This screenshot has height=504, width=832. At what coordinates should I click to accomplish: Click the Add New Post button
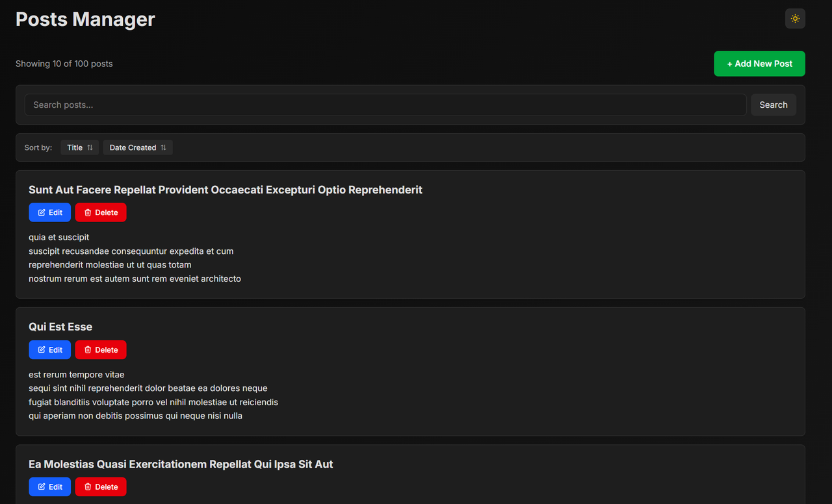759,63
